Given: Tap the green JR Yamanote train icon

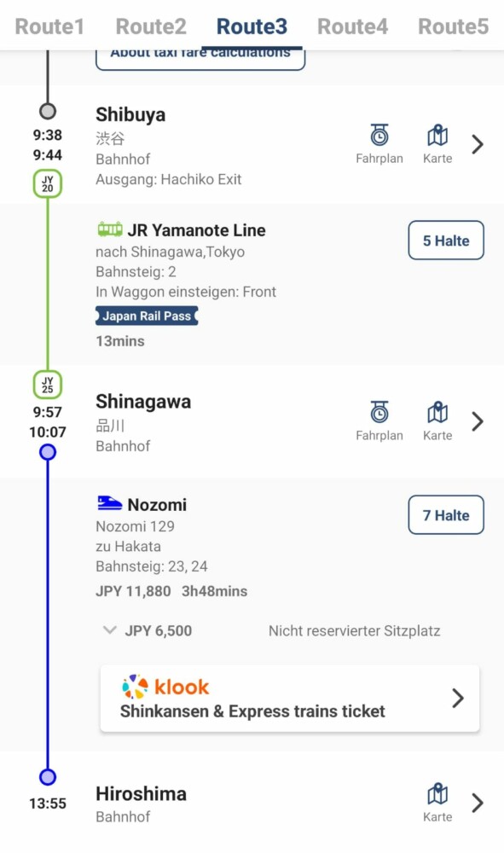Looking at the screenshot, I should pos(110,229).
